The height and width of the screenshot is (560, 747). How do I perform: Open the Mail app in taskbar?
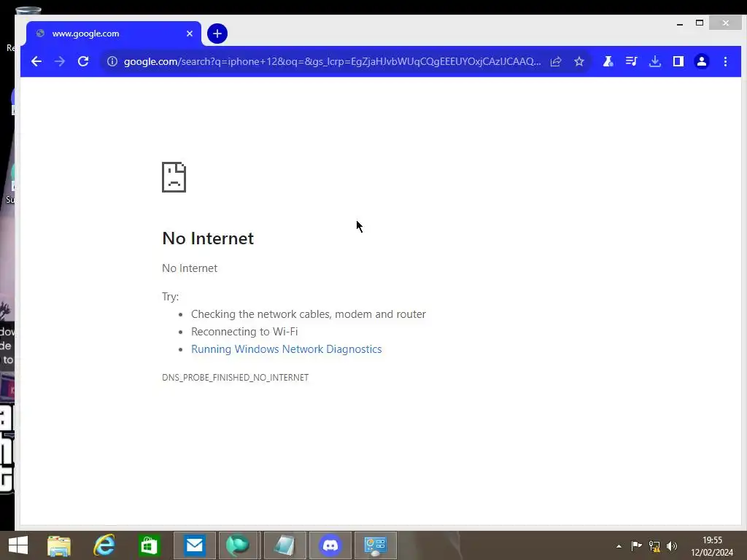pos(194,545)
